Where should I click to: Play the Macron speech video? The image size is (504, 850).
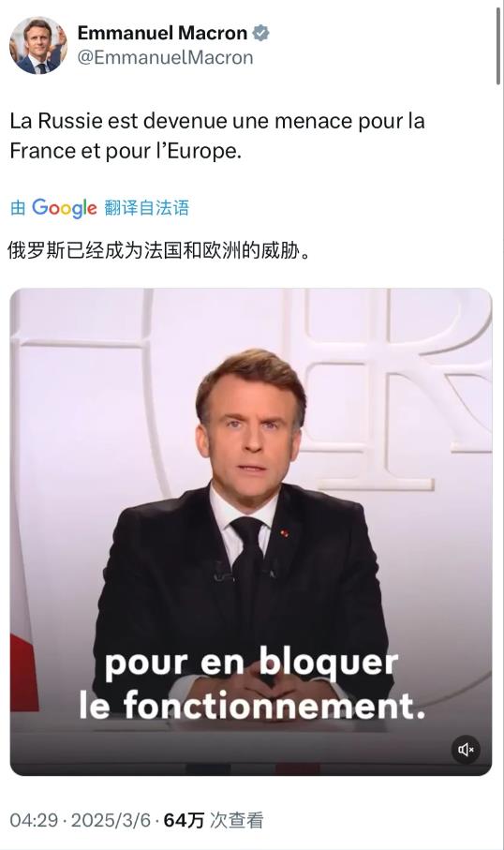coord(251,531)
